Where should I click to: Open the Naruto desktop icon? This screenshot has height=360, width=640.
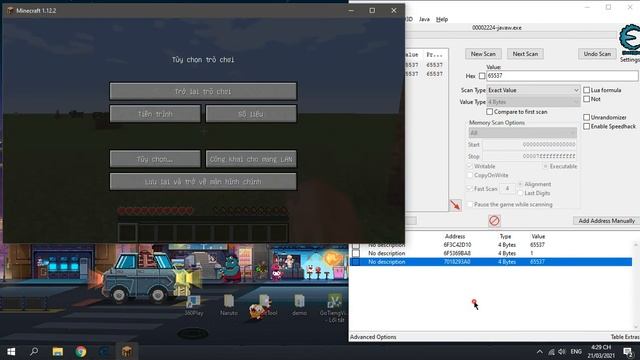[x=229, y=305]
